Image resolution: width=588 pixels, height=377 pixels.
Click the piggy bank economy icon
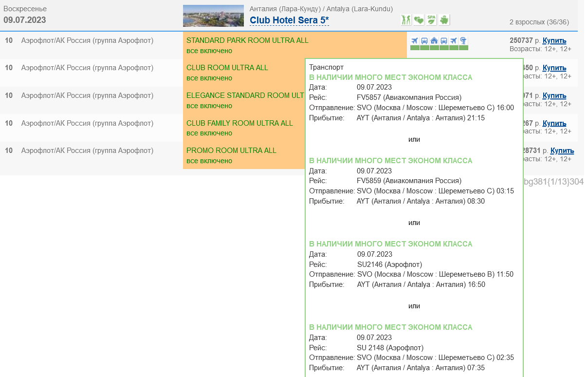(x=444, y=20)
